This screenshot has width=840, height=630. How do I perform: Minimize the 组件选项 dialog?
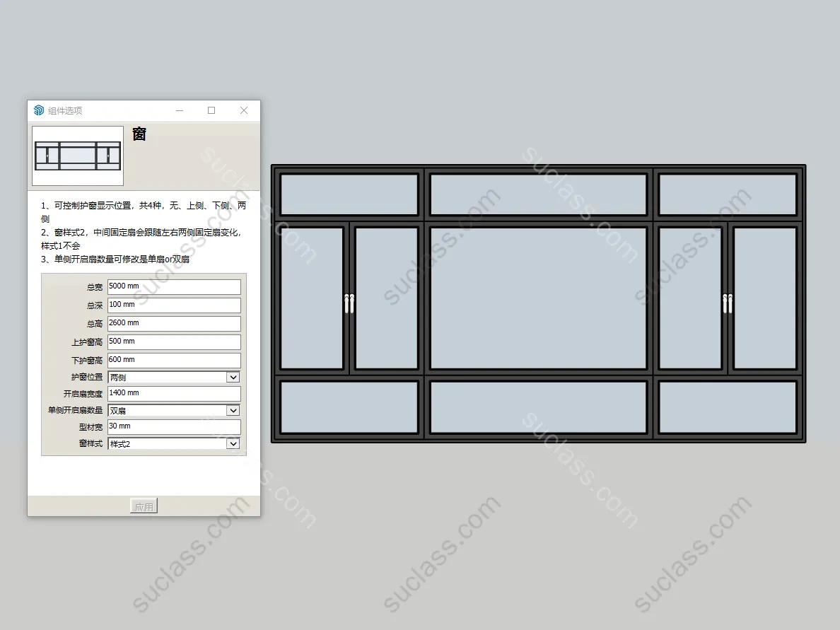click(x=180, y=110)
